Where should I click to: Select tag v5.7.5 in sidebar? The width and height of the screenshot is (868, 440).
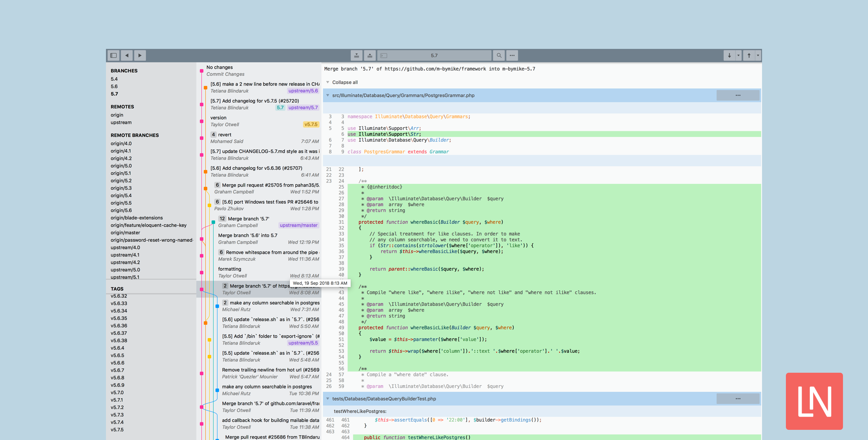(117, 430)
